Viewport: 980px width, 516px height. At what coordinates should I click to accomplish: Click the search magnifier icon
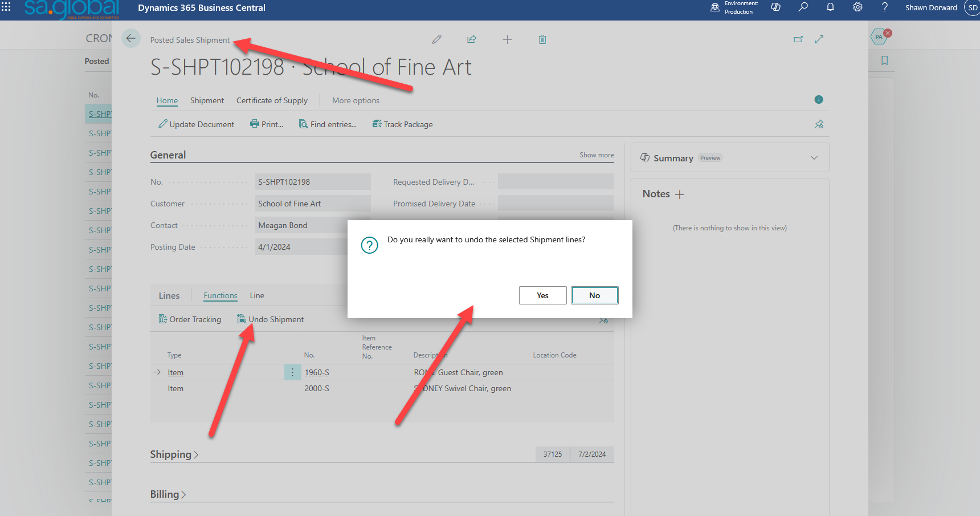point(802,7)
